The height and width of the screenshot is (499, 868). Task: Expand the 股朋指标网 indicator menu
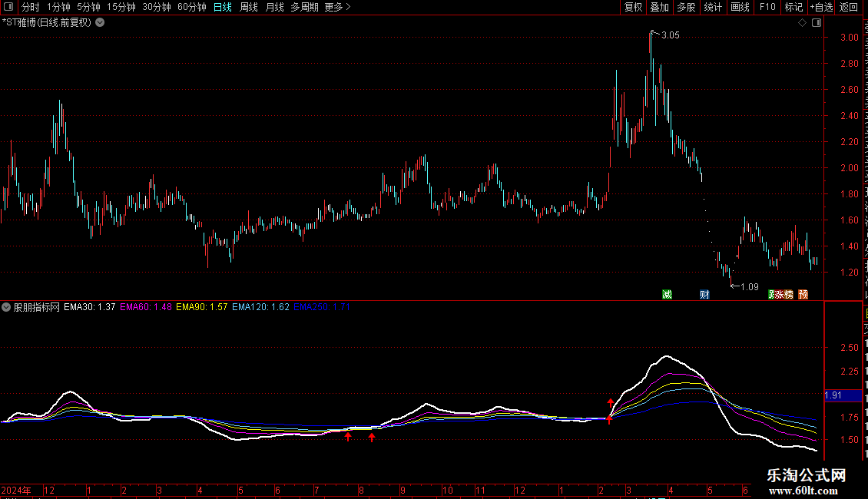(x=6, y=307)
